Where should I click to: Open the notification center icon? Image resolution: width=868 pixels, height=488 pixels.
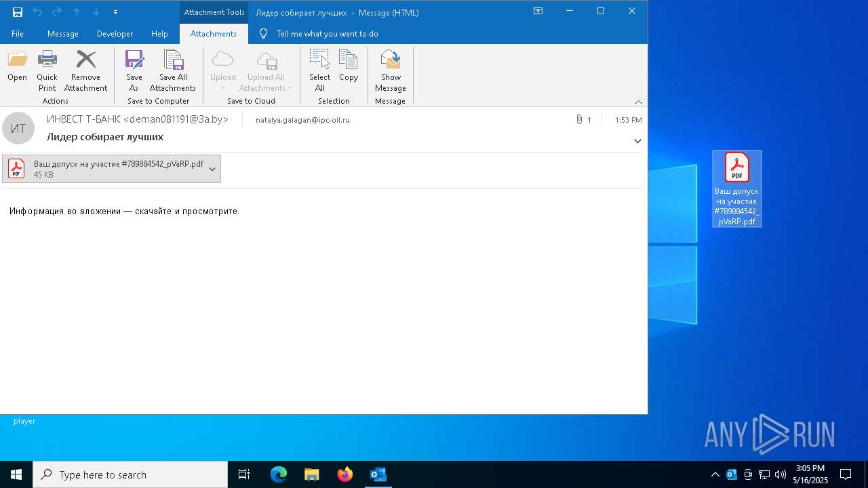tap(846, 474)
